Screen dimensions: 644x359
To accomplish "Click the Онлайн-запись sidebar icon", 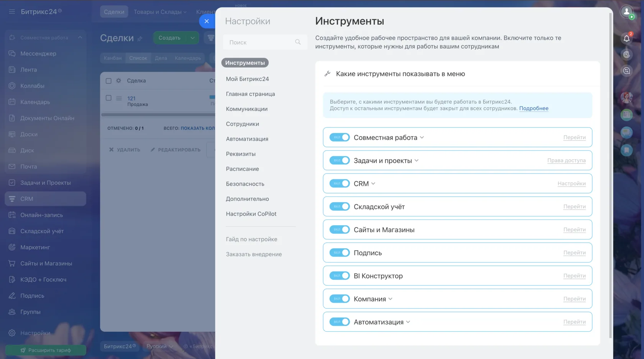I will [12, 215].
